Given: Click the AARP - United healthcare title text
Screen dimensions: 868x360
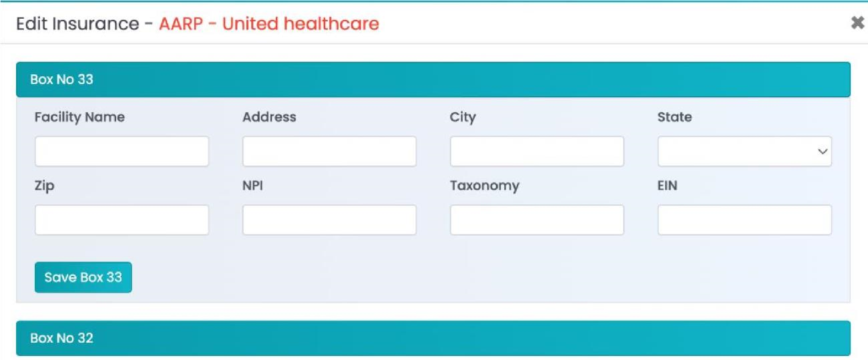Looking at the screenshot, I should [x=269, y=25].
